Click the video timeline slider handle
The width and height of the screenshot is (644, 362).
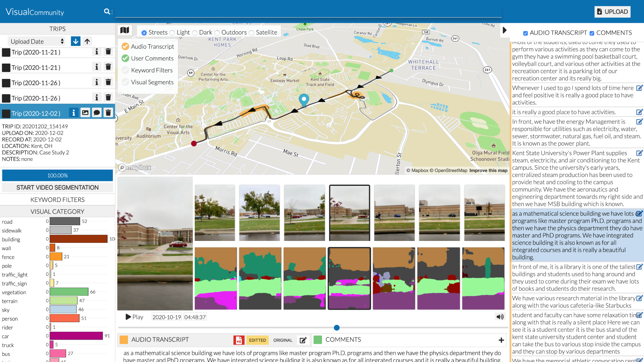(337, 328)
